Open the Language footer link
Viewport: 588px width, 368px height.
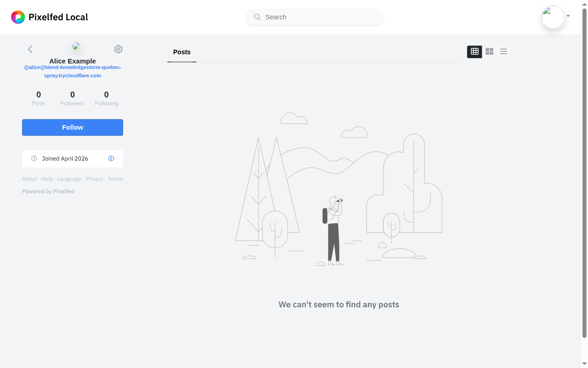(x=69, y=179)
